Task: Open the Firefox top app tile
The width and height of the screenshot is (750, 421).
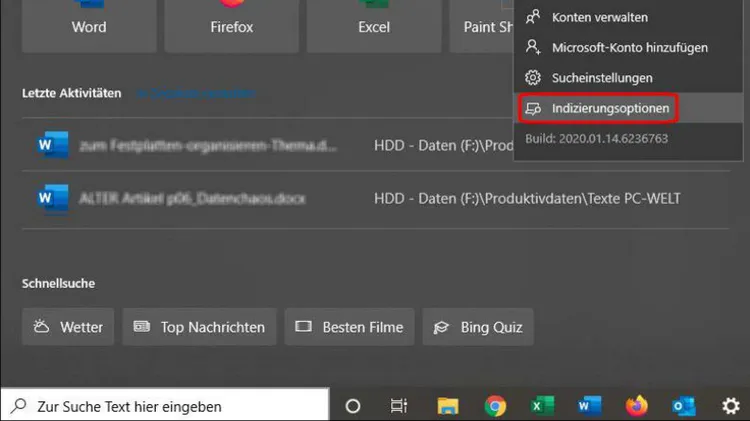Action: pyautogui.click(x=232, y=26)
